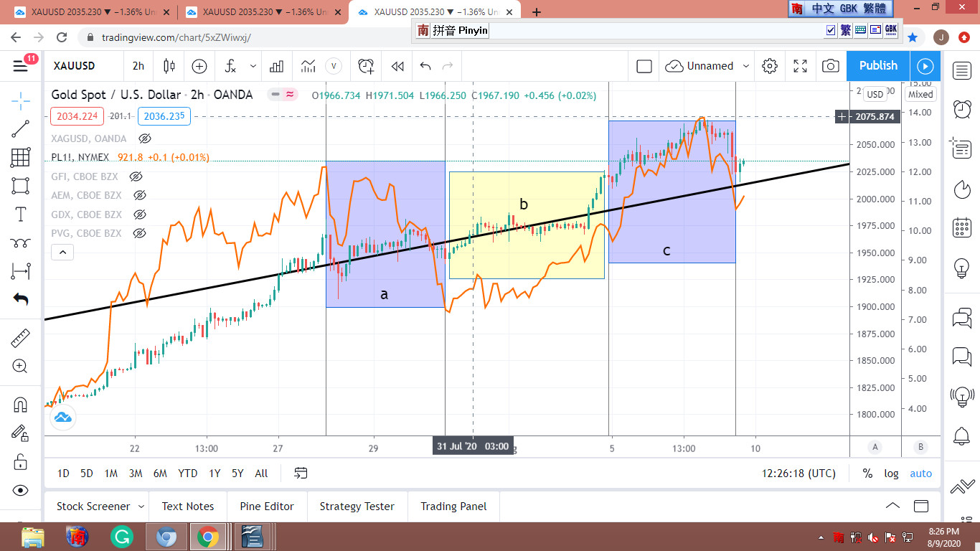Toggle the log scale option

[891, 474]
